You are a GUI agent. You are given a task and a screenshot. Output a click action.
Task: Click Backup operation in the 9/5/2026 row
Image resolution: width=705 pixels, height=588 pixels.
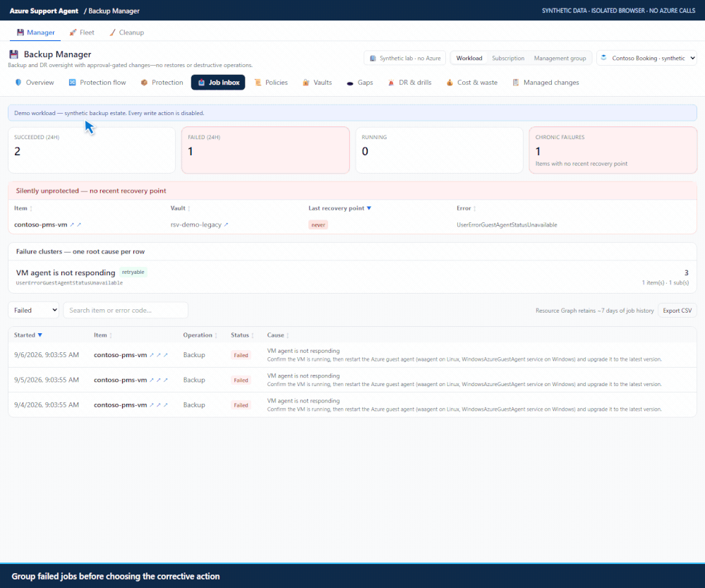pos(194,380)
